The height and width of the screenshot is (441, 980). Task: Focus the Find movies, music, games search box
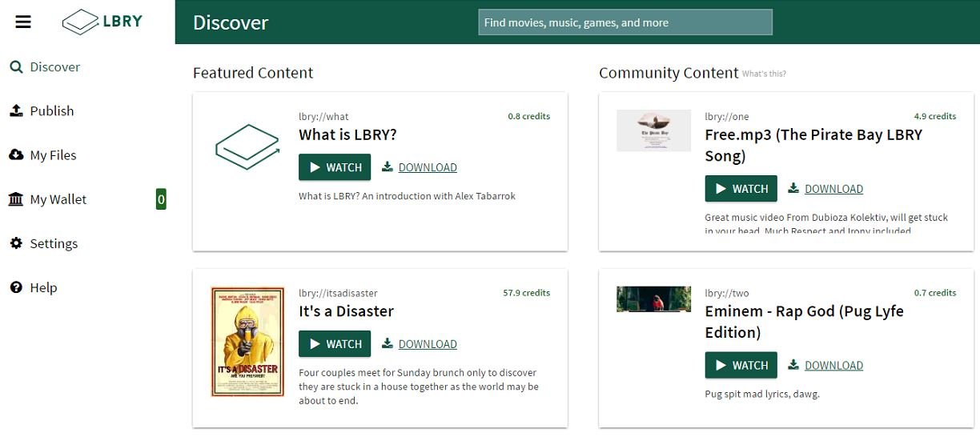[x=625, y=22]
